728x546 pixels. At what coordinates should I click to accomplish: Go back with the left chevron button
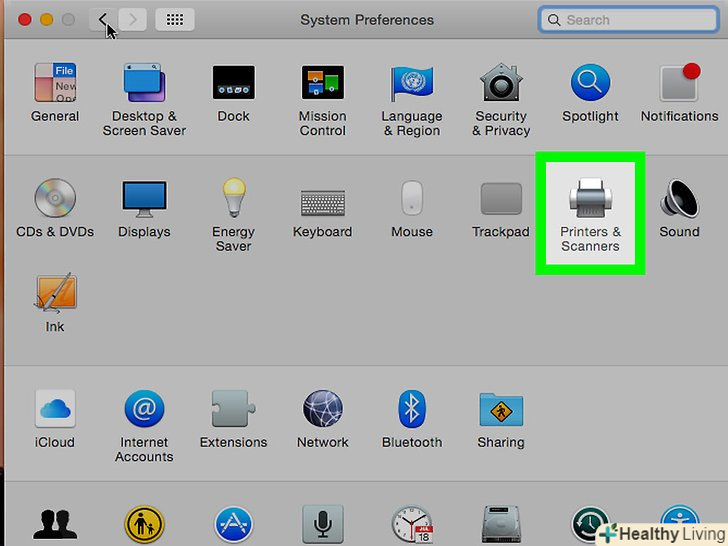(x=103, y=20)
